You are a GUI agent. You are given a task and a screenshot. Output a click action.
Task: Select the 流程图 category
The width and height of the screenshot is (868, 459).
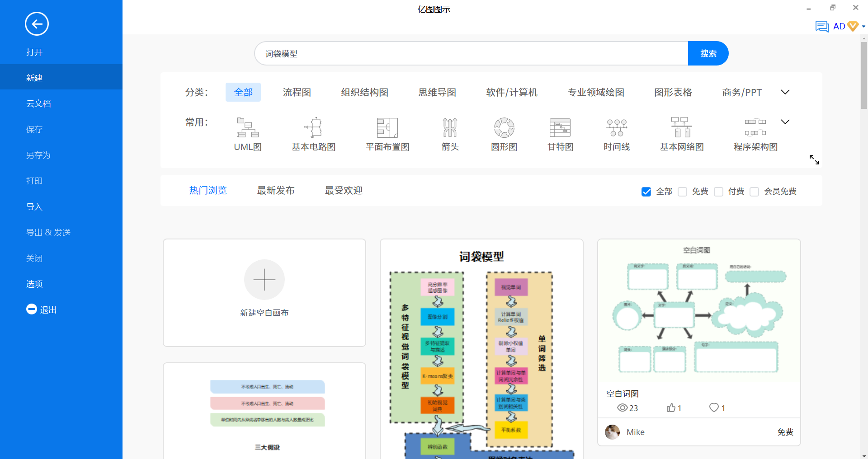point(297,92)
